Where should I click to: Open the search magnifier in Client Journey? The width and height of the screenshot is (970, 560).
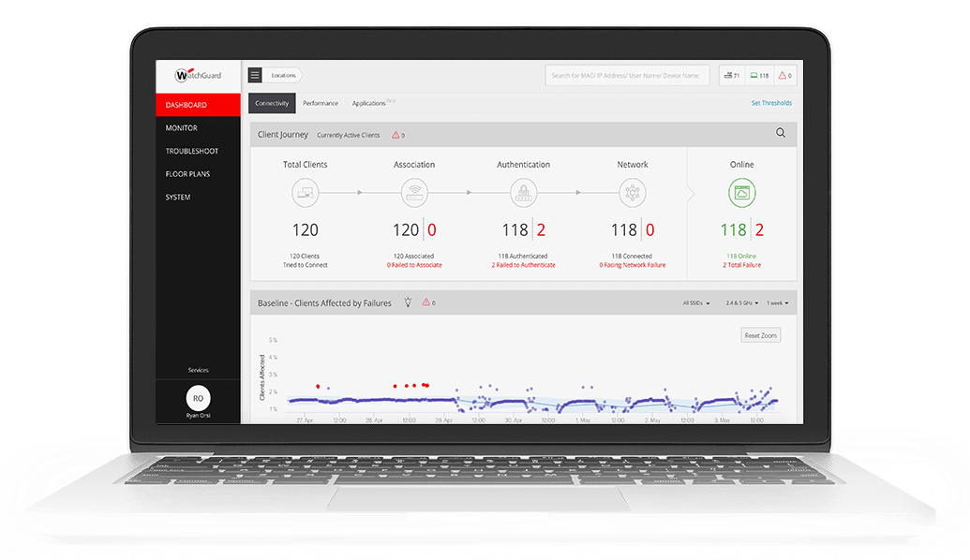tap(780, 133)
